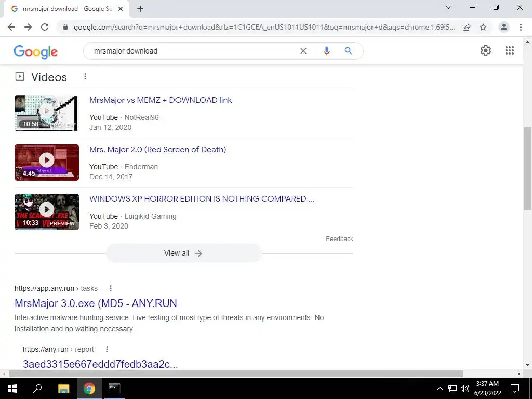The height and width of the screenshot is (399, 532).
Task: Open options for the app.any.run result
Action: tap(111, 288)
